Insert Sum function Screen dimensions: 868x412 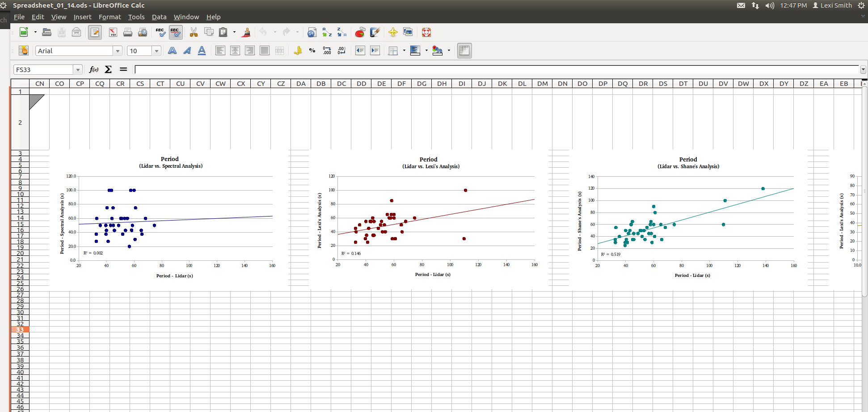click(108, 69)
